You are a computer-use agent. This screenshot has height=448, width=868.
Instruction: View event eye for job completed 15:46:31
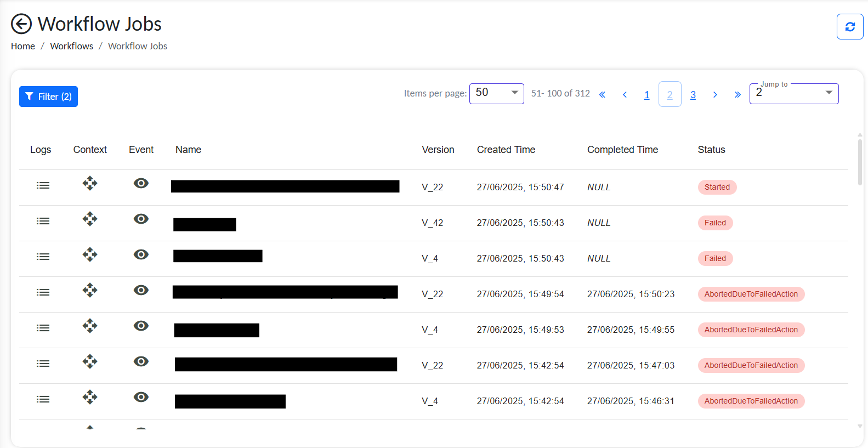[141, 398]
